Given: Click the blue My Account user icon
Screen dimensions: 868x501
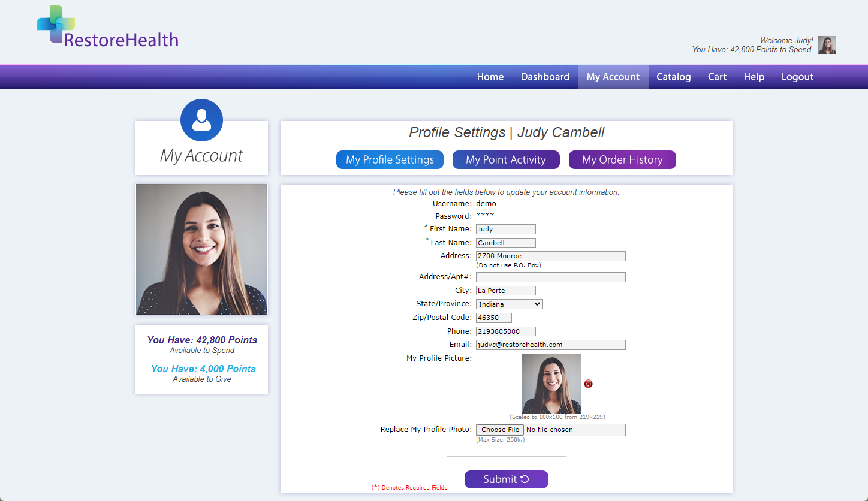Looking at the screenshot, I should (201, 120).
